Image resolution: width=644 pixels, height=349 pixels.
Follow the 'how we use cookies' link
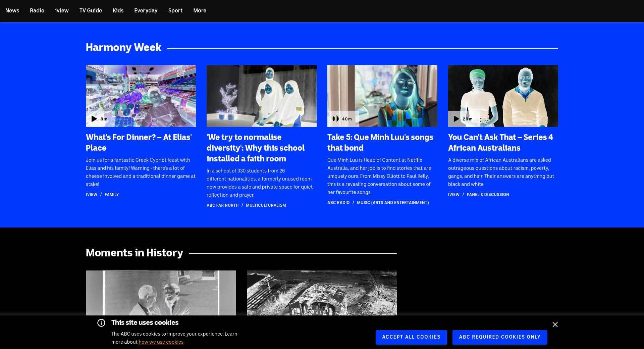161,342
